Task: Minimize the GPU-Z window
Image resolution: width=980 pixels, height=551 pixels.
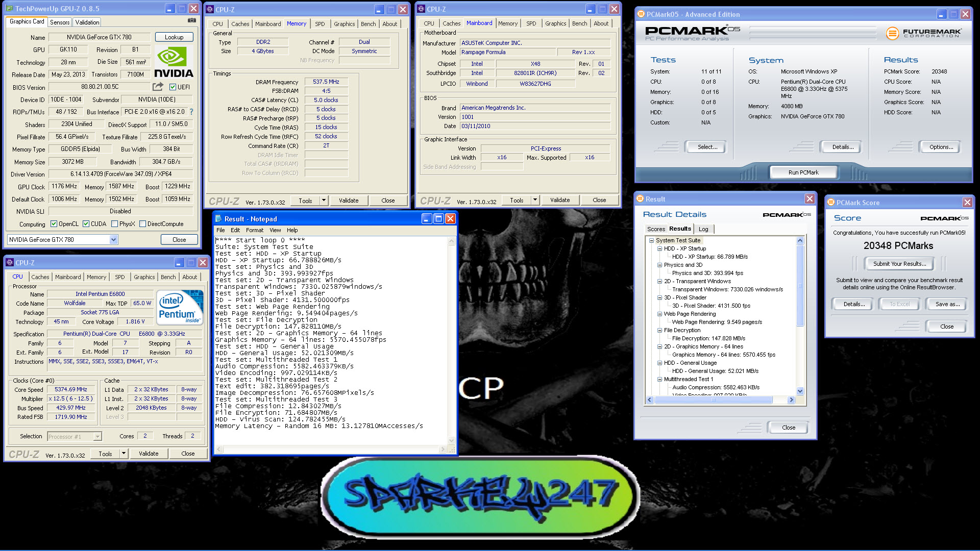Action: (x=170, y=9)
